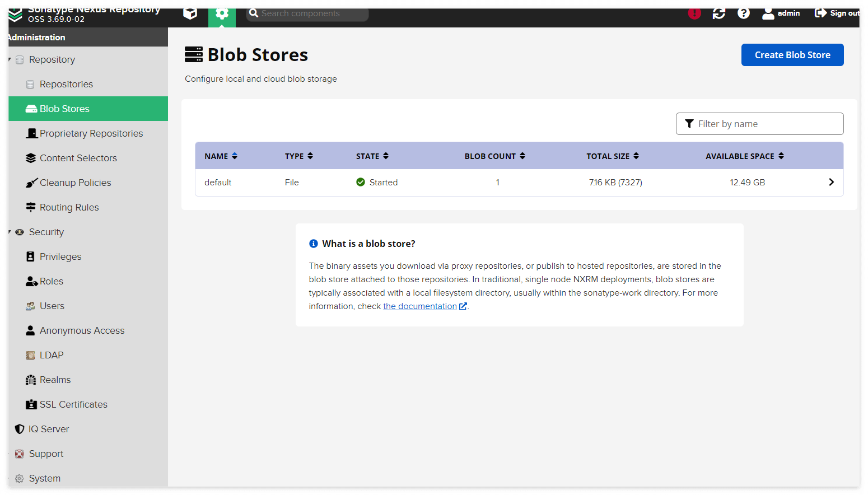868x495 pixels.
Task: Select Blob Stores menu item
Action: click(x=88, y=109)
